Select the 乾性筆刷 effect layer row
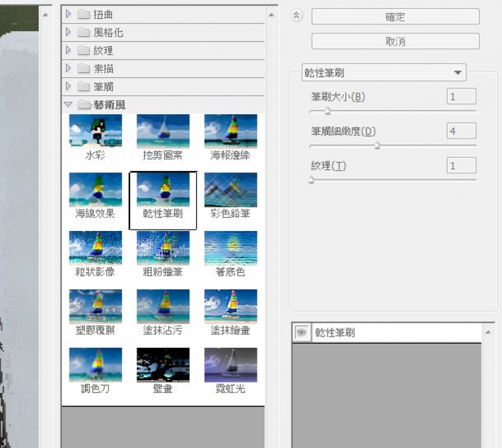 [x=386, y=333]
